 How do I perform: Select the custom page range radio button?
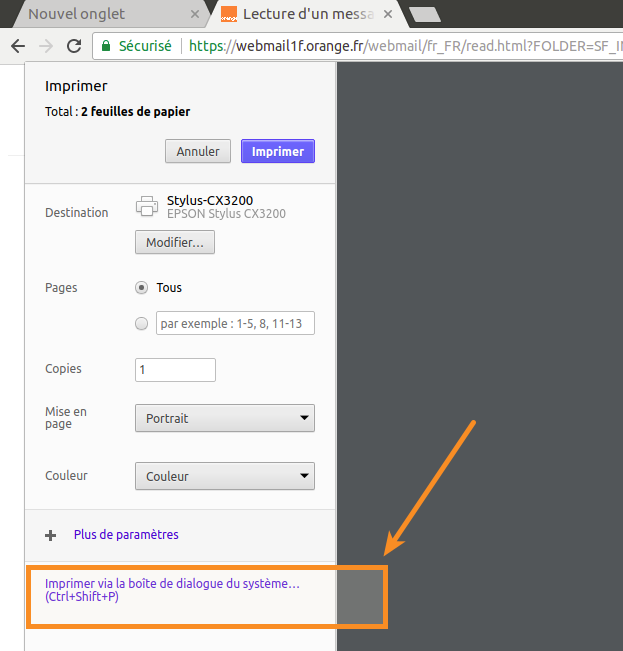[x=141, y=323]
